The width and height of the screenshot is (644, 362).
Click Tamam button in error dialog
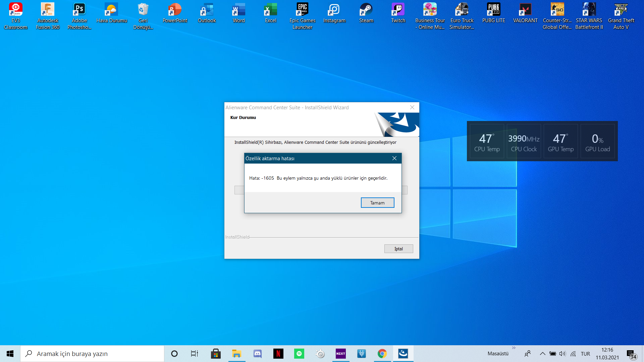(377, 203)
